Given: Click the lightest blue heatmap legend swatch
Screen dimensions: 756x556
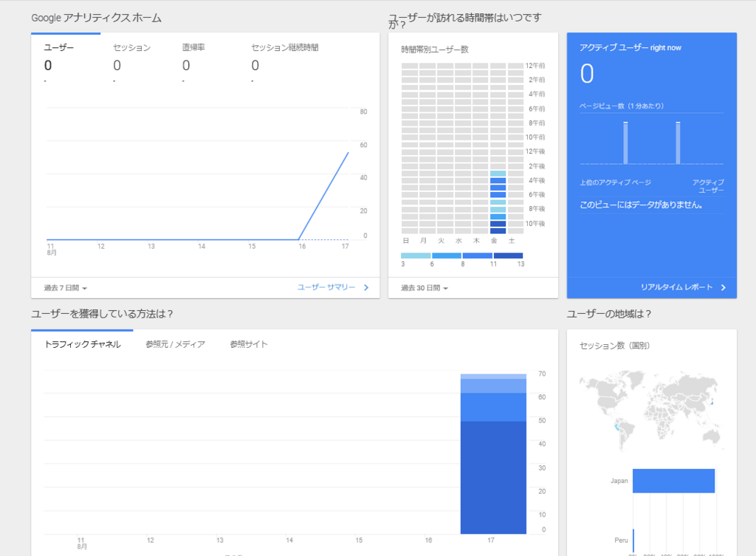Looking at the screenshot, I should (x=416, y=255).
